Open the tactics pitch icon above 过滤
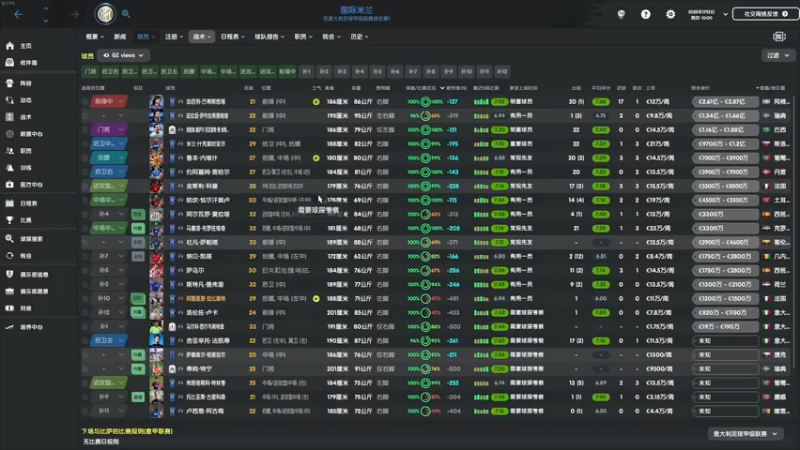The width and height of the screenshot is (800, 450). (x=779, y=37)
